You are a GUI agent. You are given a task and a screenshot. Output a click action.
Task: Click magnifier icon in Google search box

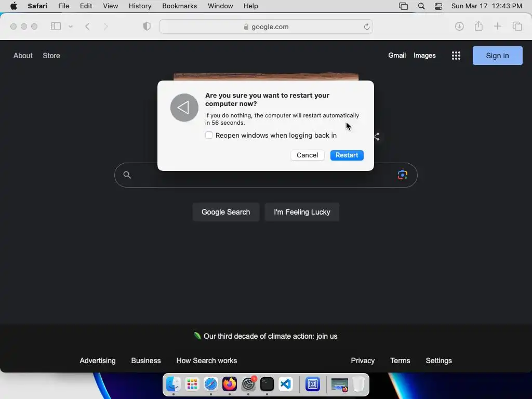127,175
